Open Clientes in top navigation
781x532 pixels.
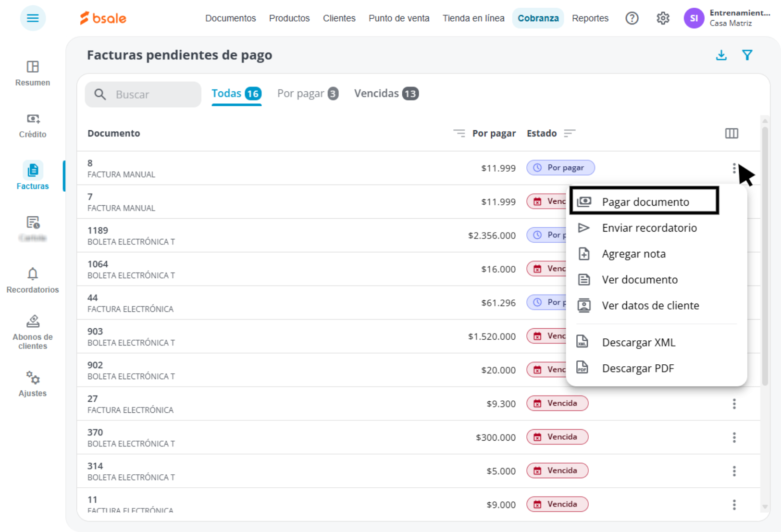click(x=339, y=18)
